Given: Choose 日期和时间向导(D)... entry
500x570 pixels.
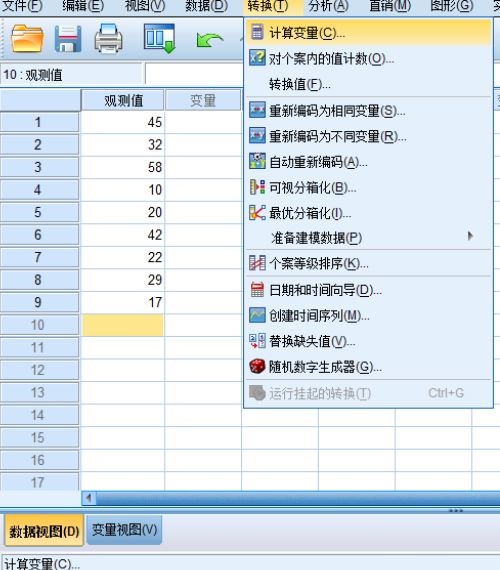Looking at the screenshot, I should pos(369,290).
